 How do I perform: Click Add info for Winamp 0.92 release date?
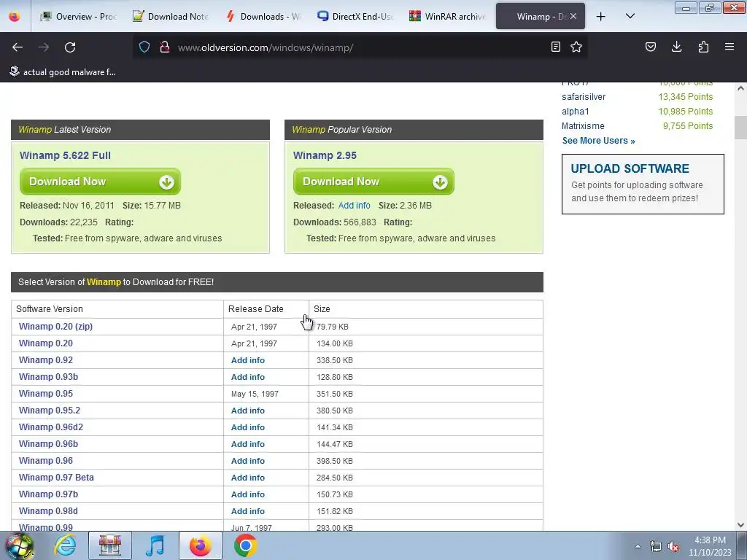248,360
